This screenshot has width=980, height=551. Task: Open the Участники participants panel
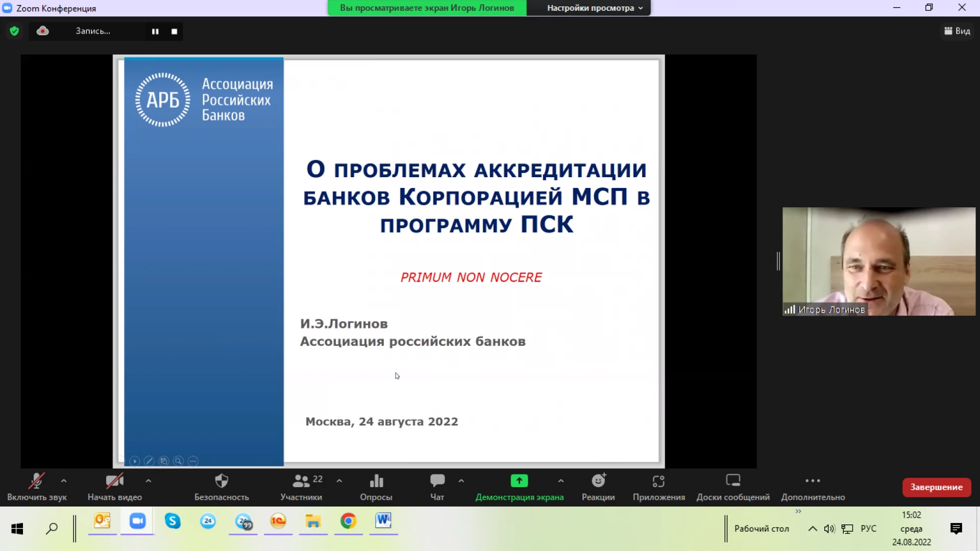pyautogui.click(x=301, y=487)
